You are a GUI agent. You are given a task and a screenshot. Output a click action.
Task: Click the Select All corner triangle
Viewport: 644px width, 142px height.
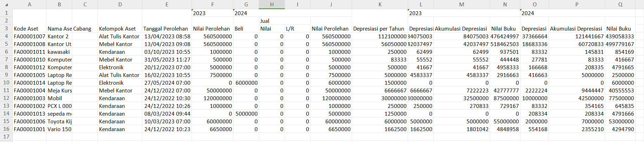6,5
